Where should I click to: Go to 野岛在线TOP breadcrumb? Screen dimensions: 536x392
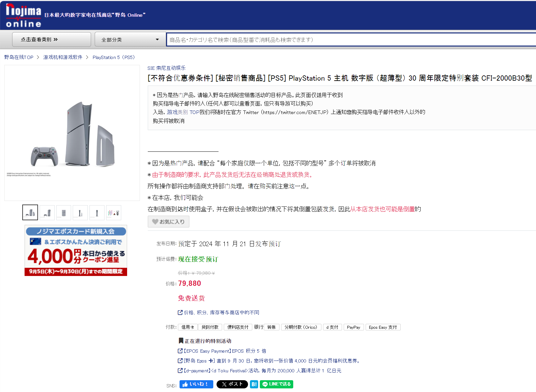point(19,57)
